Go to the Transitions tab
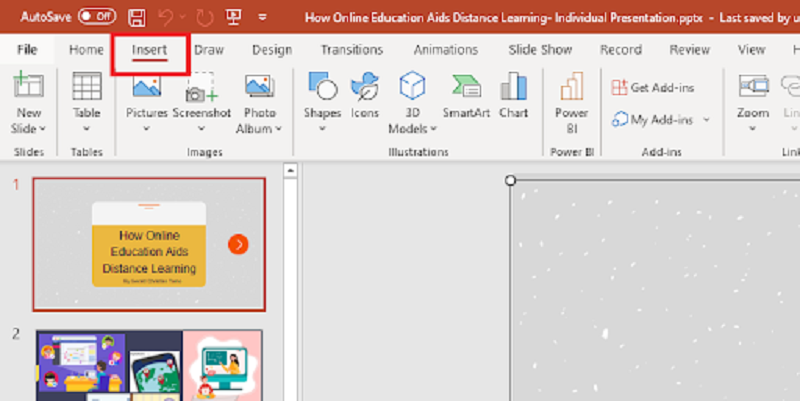 click(x=352, y=49)
